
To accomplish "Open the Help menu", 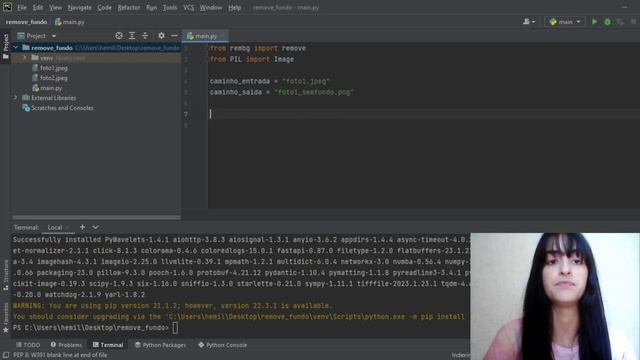I will [234, 7].
